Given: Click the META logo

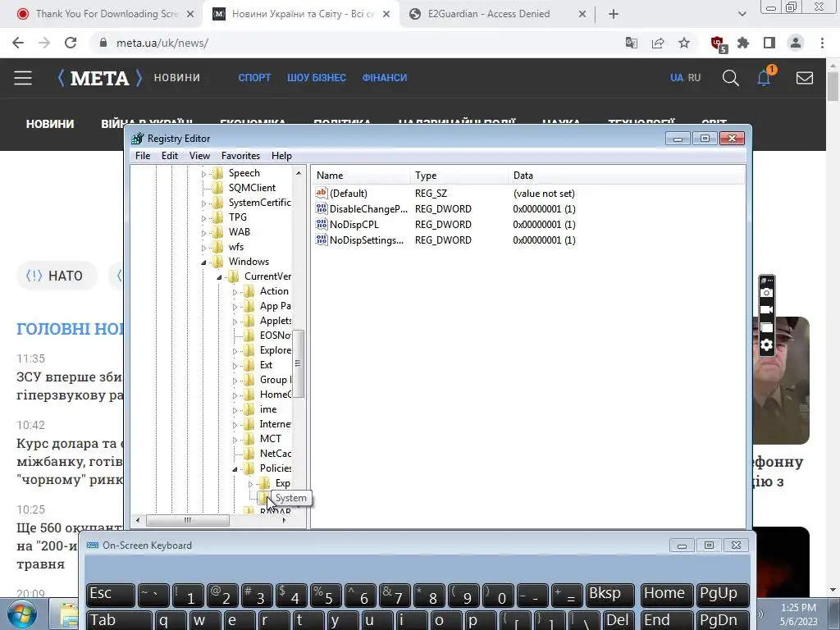Looking at the screenshot, I should [100, 78].
